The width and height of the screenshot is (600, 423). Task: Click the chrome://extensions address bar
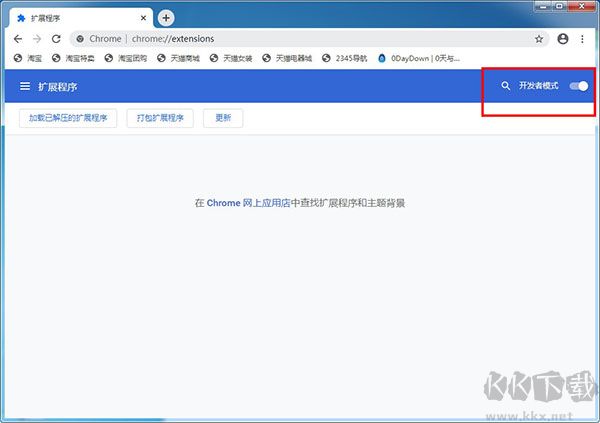coord(300,39)
